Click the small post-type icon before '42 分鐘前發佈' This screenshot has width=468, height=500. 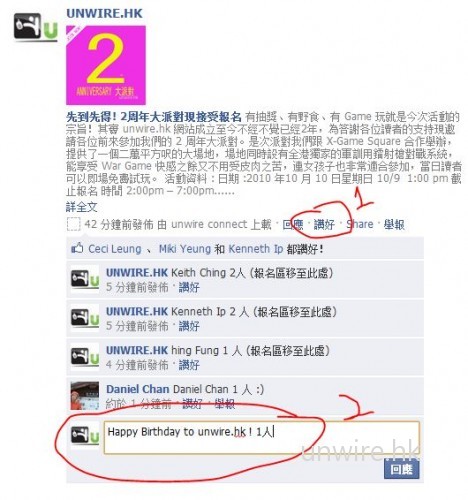(x=74, y=224)
